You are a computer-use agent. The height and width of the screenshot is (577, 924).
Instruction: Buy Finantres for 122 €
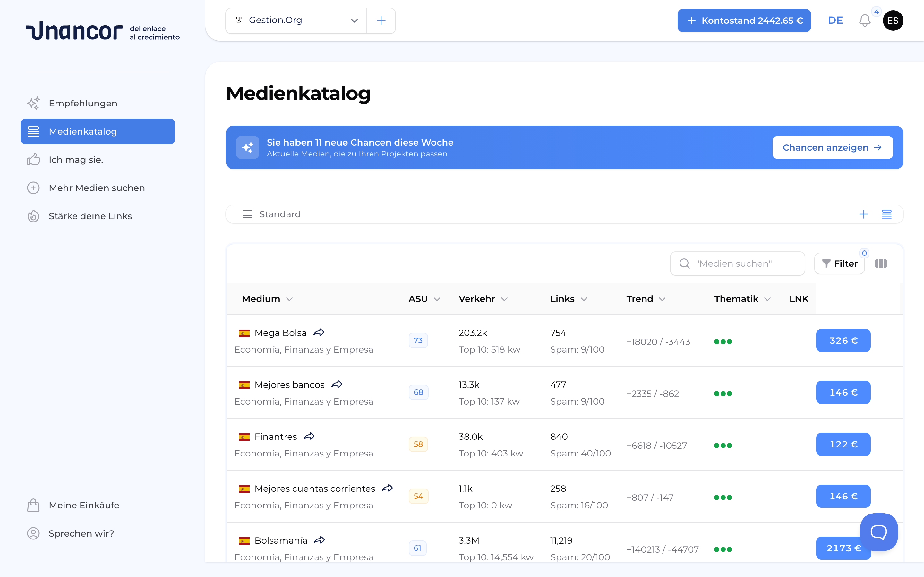(843, 444)
